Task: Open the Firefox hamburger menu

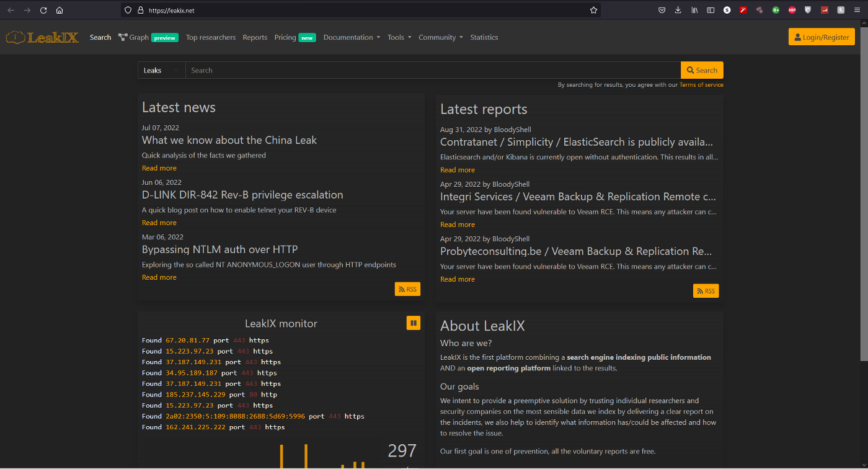Action: (857, 10)
